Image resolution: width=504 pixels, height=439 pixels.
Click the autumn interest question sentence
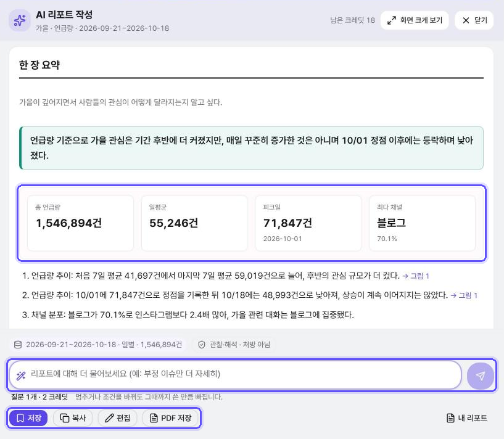120,102
